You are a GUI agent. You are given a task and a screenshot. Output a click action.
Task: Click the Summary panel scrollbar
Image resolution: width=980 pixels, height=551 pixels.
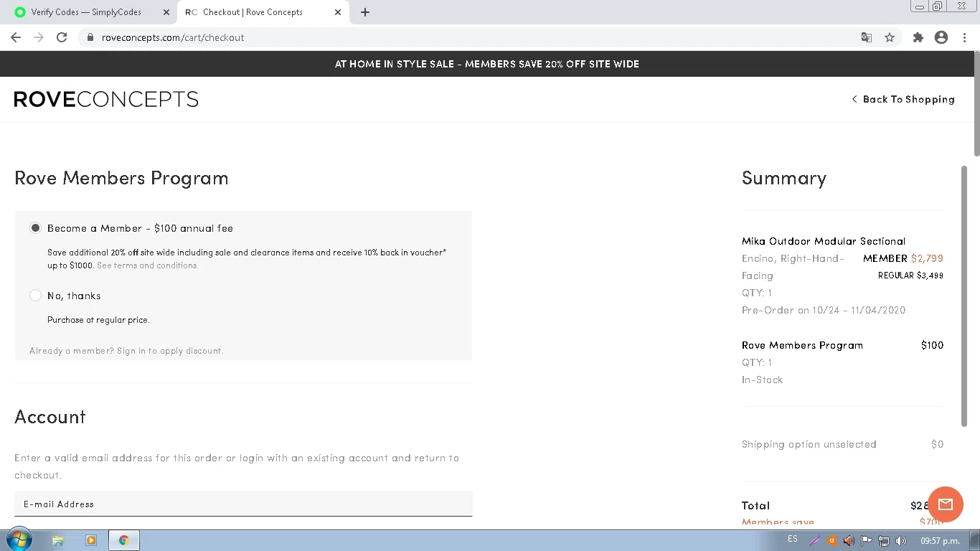pyautogui.click(x=964, y=296)
